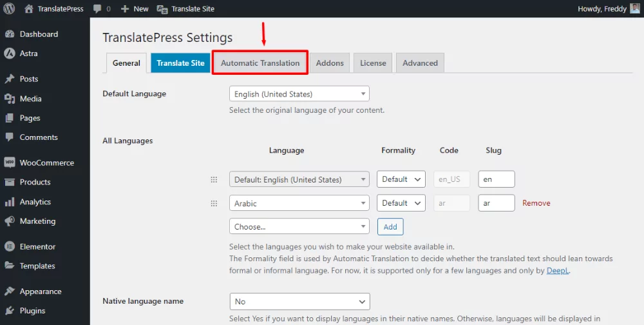This screenshot has width=644, height=325.
Task: Open the Translate Site tab
Action: pyautogui.click(x=181, y=63)
